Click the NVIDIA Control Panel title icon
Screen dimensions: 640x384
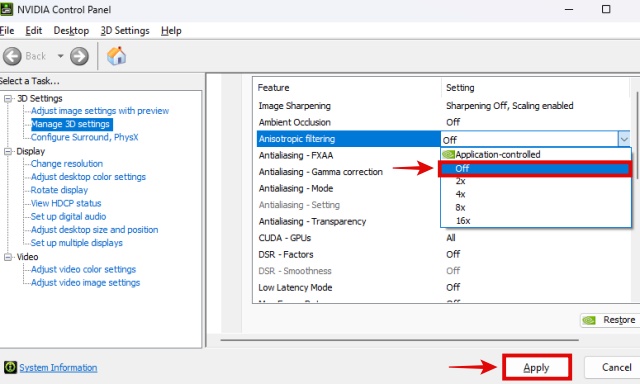coord(6,9)
